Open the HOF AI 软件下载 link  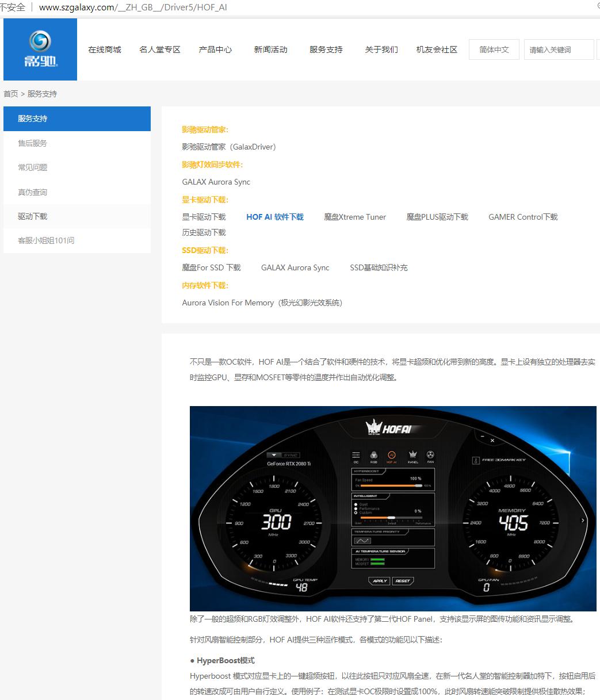click(275, 217)
